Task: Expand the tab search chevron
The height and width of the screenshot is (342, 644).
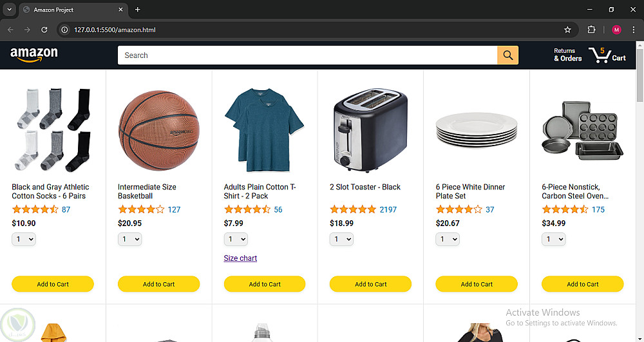Action: pyautogui.click(x=9, y=10)
